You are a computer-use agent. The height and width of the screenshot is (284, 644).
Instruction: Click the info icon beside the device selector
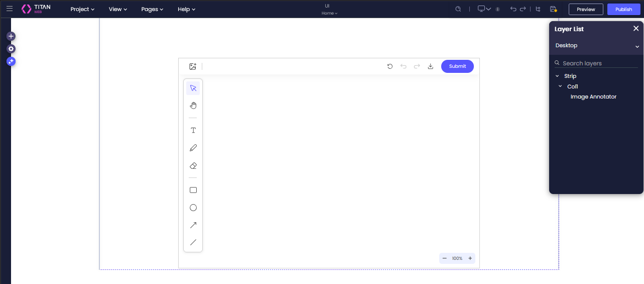[497, 9]
